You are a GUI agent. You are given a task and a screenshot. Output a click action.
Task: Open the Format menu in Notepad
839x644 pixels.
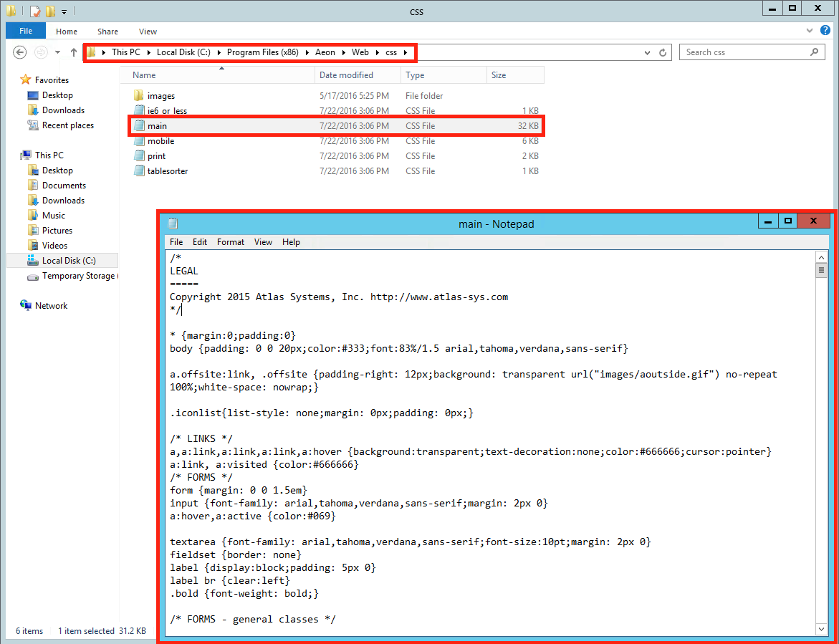pos(231,242)
